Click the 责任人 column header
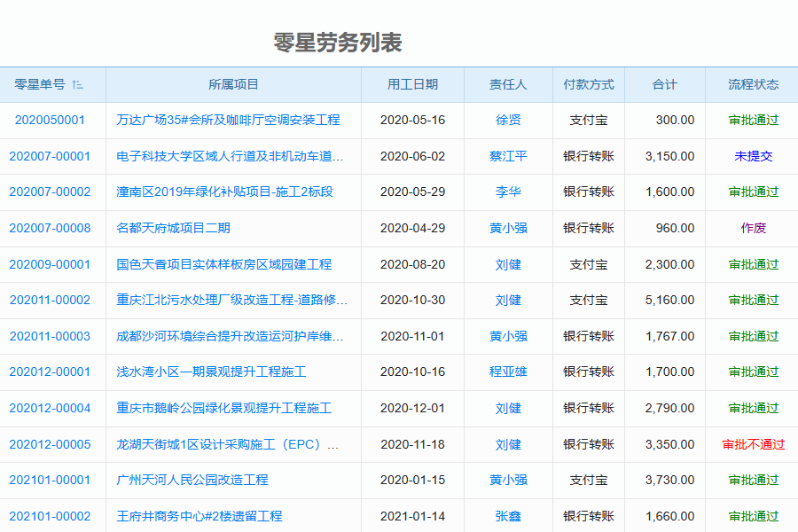Viewport: 798px width, 532px height. 508,84
